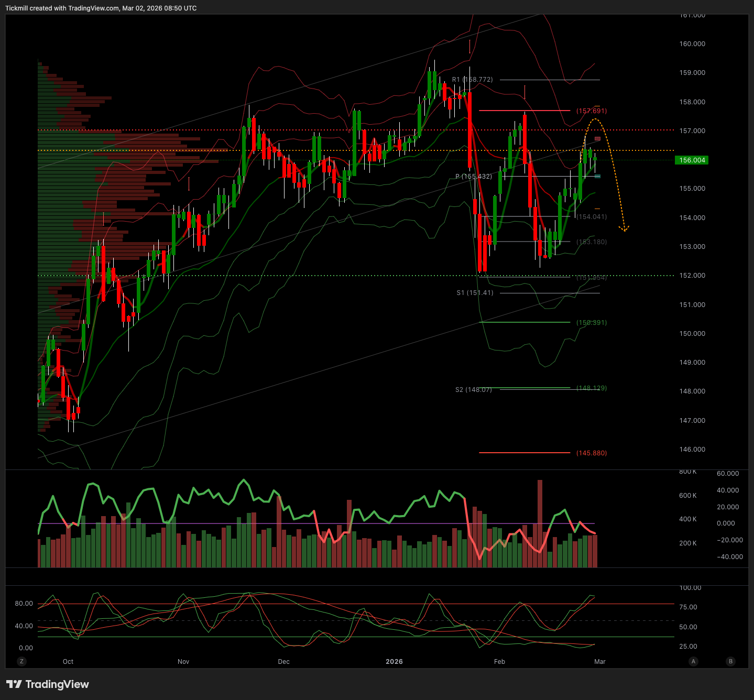Screen dimensions: 754x700
Task: Click the 146.000 price axis label
Action: pyautogui.click(x=692, y=450)
